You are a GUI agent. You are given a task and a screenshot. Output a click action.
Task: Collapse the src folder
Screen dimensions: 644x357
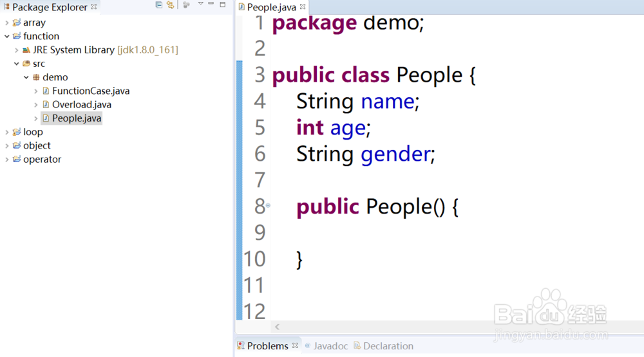[x=17, y=64]
